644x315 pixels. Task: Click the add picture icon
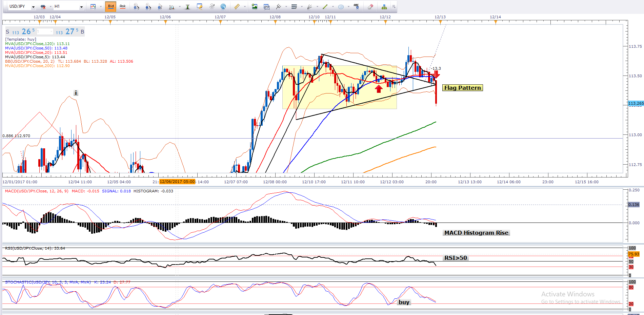pos(255,6)
